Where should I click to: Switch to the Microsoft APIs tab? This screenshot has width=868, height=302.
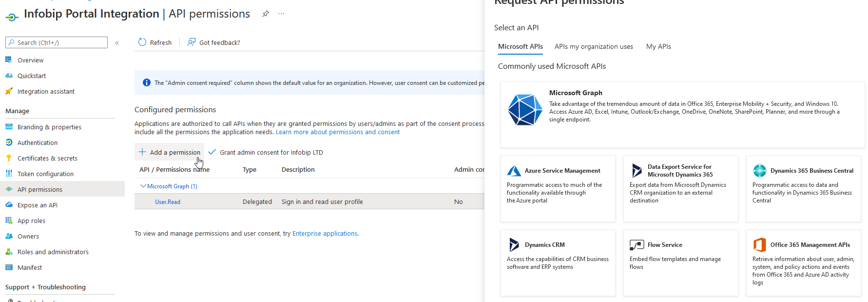coord(521,47)
